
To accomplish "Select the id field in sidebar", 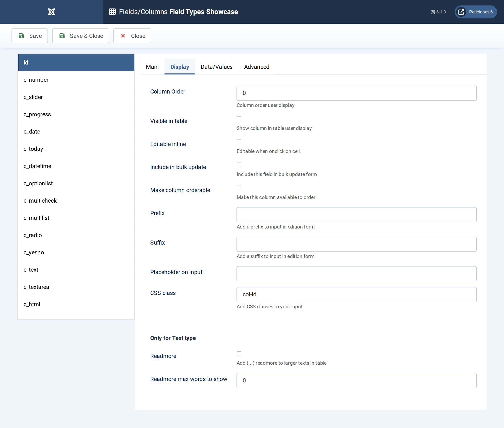I will pyautogui.click(x=76, y=63).
